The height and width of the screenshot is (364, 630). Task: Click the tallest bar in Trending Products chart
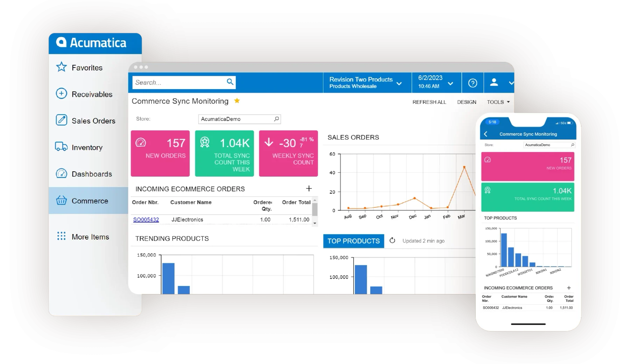coord(168,278)
